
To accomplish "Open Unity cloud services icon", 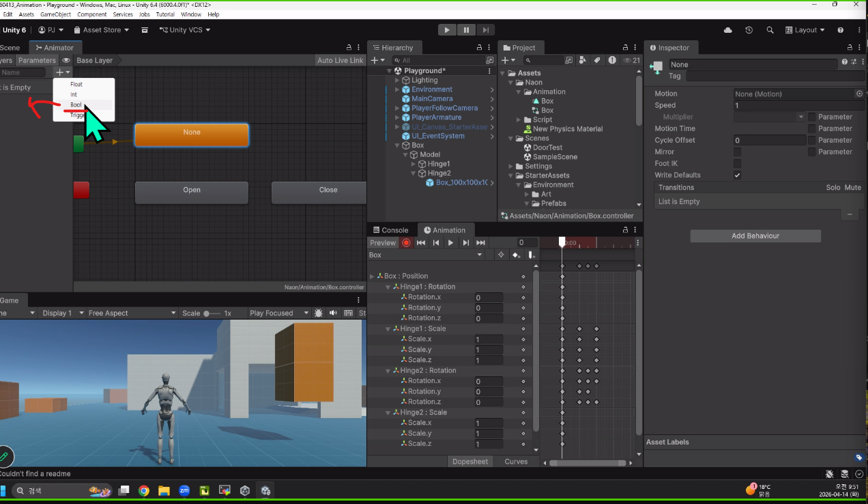I will tap(727, 30).
